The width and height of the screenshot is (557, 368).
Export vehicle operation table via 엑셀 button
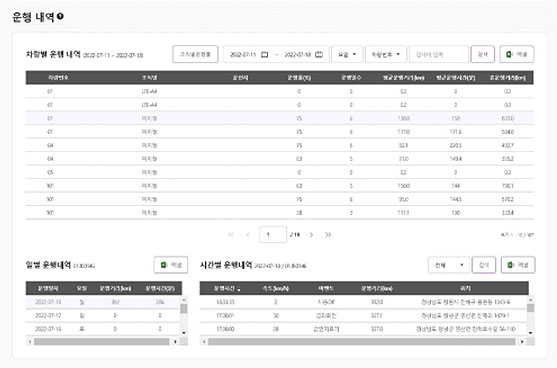(x=517, y=54)
